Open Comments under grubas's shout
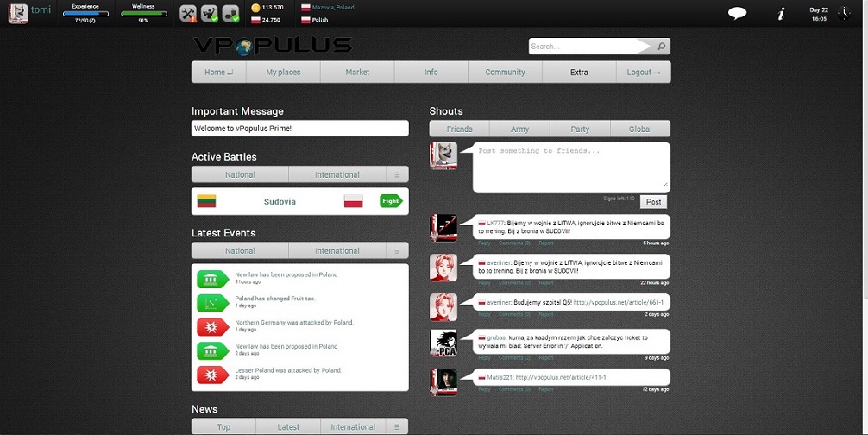868x435 pixels. [514, 358]
